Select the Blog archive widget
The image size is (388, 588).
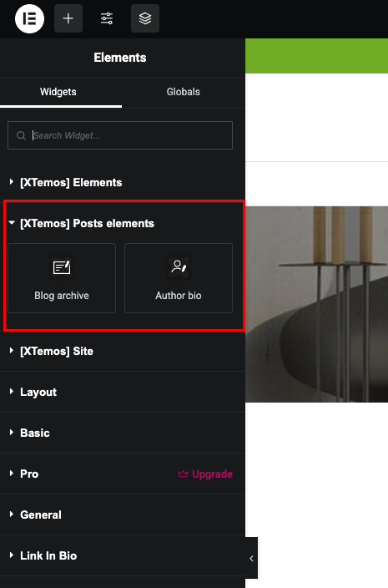(x=62, y=278)
